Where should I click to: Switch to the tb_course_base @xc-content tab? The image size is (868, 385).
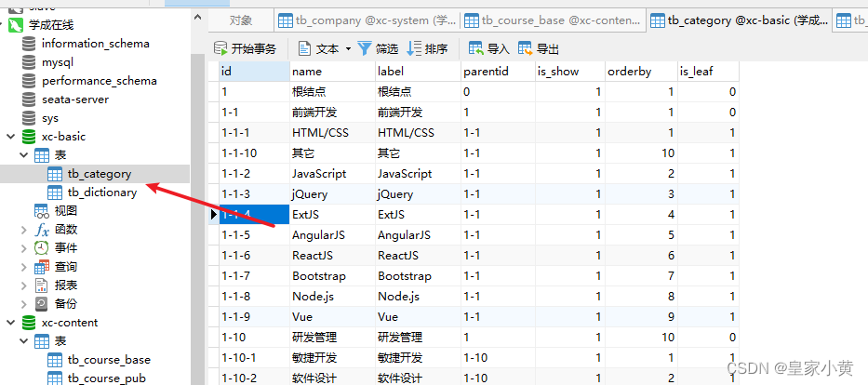pos(553,21)
